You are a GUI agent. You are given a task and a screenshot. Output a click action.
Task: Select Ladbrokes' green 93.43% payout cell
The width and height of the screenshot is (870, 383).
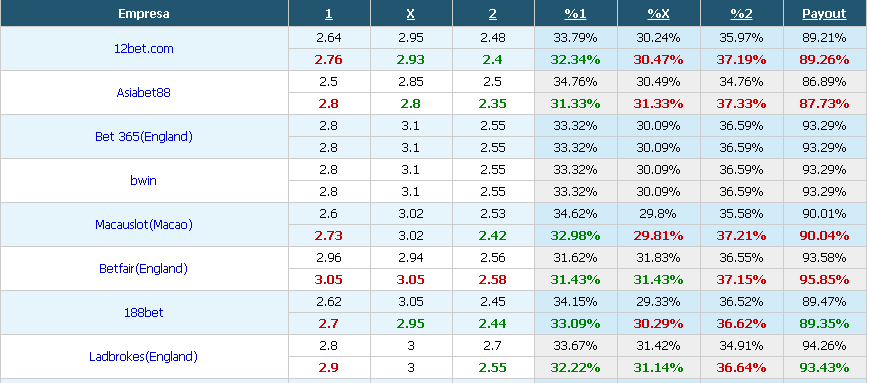tap(824, 367)
